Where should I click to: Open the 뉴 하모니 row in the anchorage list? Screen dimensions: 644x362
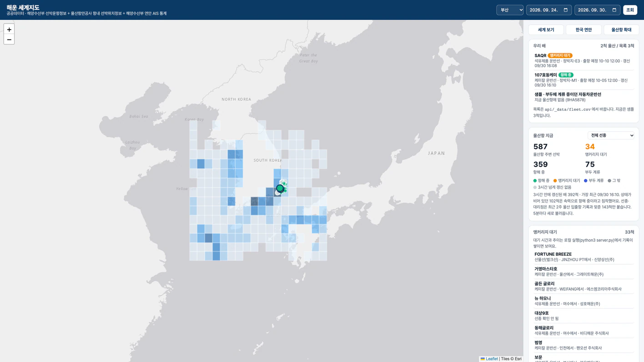pos(584,301)
